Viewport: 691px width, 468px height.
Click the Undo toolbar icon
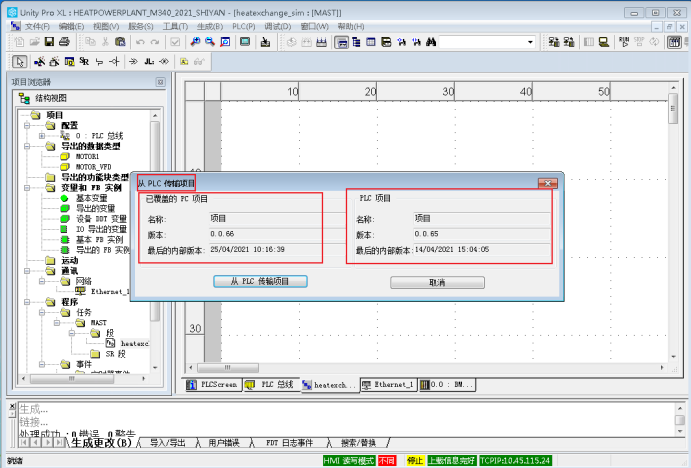tap(140, 43)
